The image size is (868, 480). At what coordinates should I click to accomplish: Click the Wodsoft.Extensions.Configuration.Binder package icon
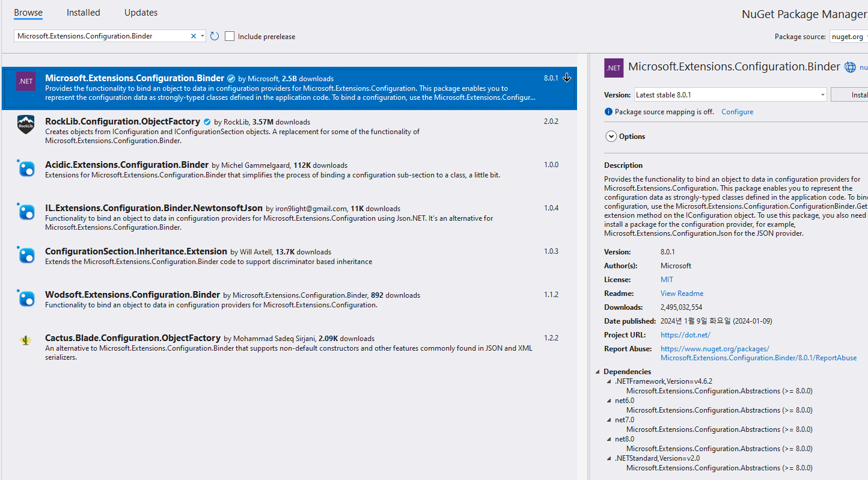[x=26, y=298]
